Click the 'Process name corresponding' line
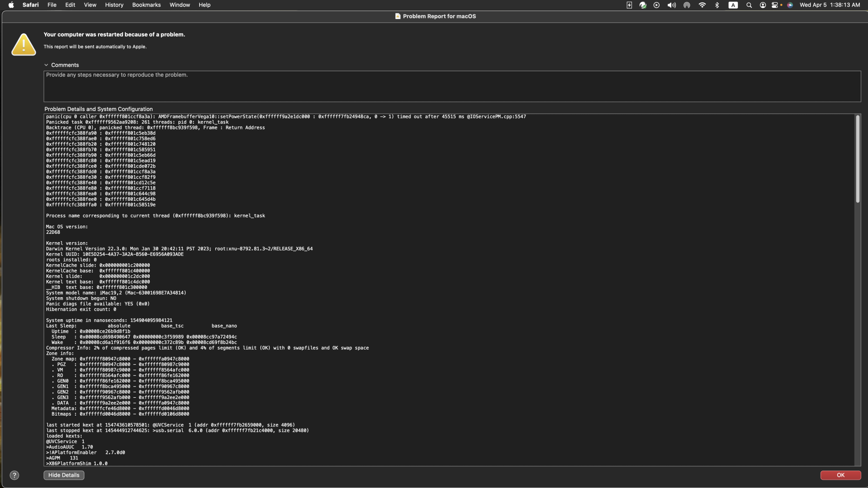 click(x=155, y=216)
